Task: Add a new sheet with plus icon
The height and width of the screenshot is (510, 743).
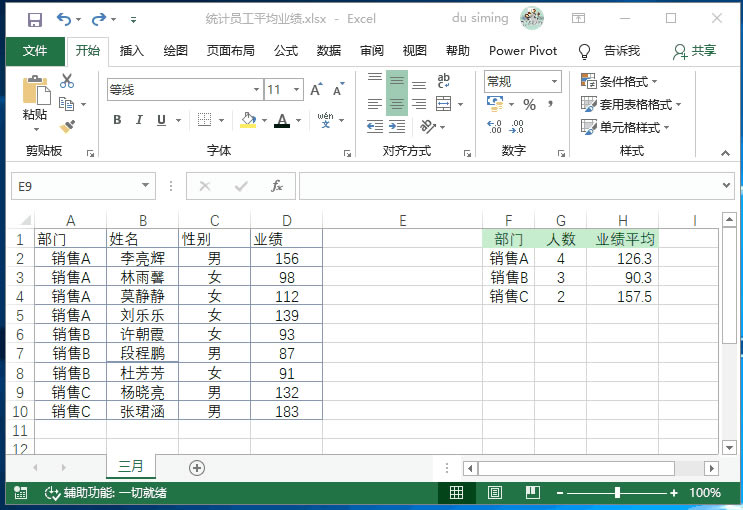Action: click(x=197, y=467)
